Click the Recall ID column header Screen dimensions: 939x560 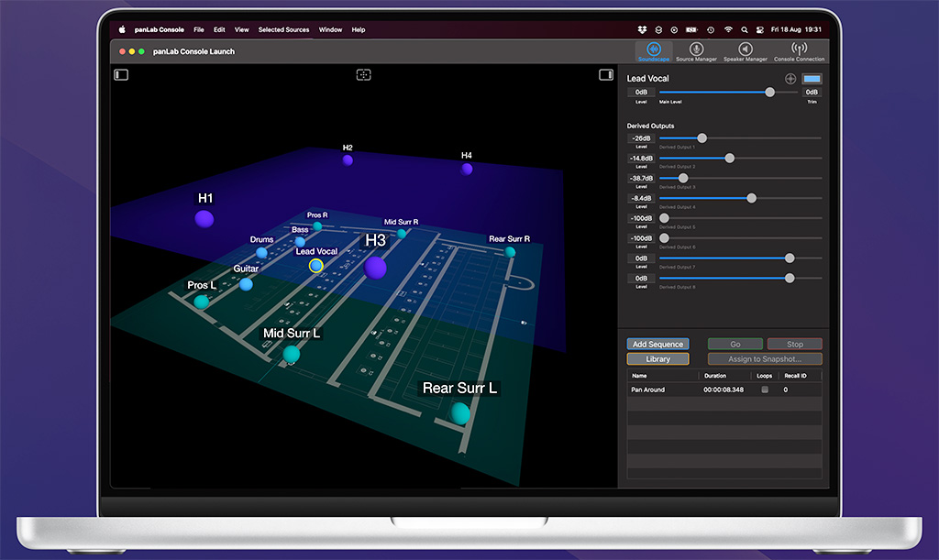[x=795, y=376]
